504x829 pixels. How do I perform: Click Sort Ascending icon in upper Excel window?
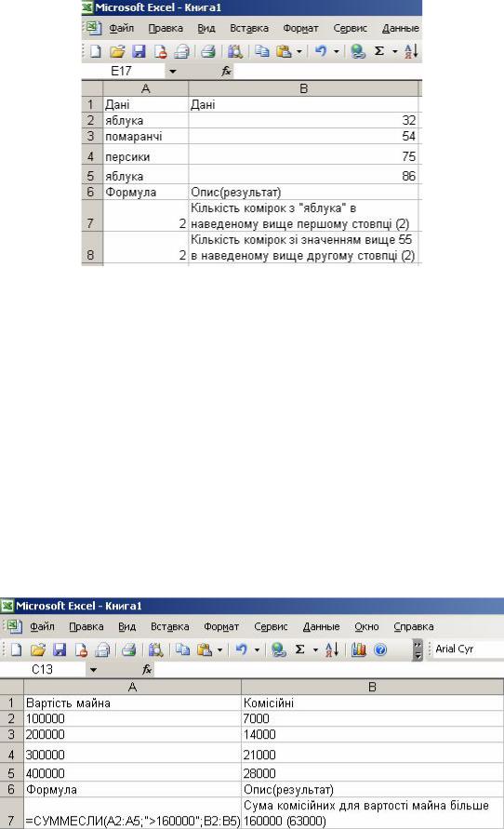[x=410, y=51]
